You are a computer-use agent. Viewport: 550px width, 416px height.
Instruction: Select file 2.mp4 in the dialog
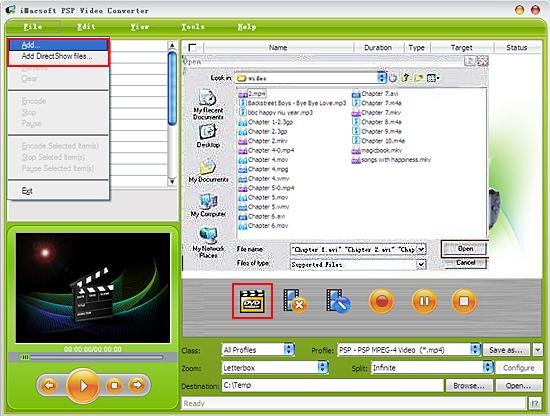click(x=252, y=94)
